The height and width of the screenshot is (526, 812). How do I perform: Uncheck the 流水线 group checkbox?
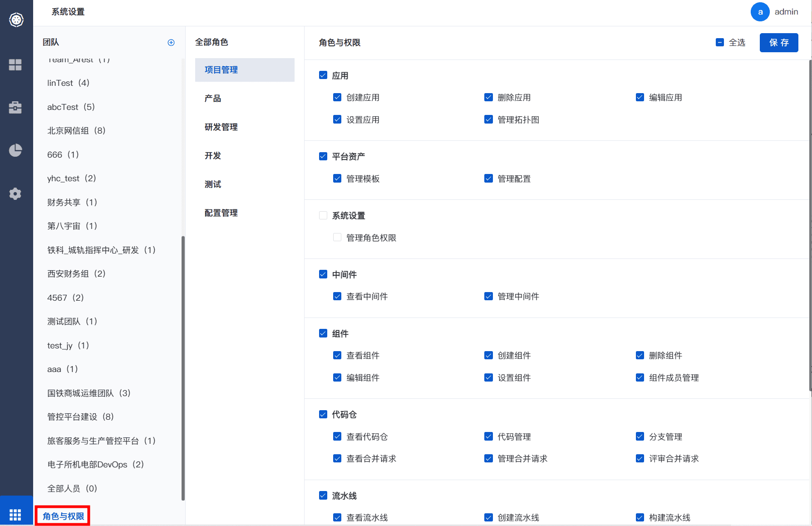[x=323, y=496]
